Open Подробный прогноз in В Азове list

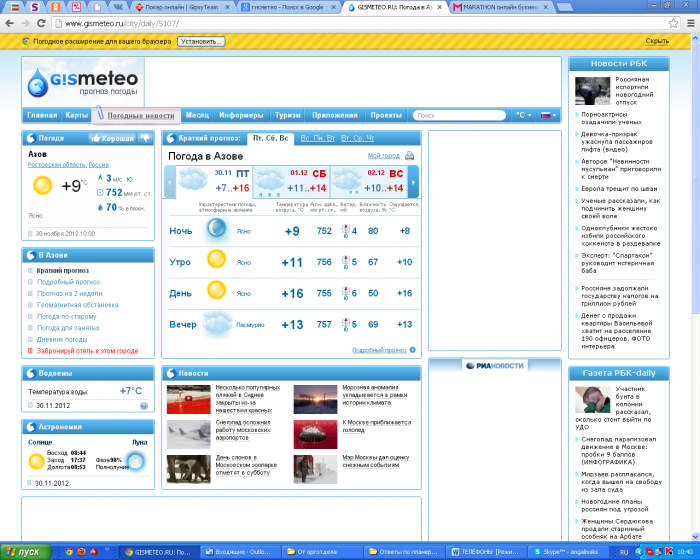point(68,282)
